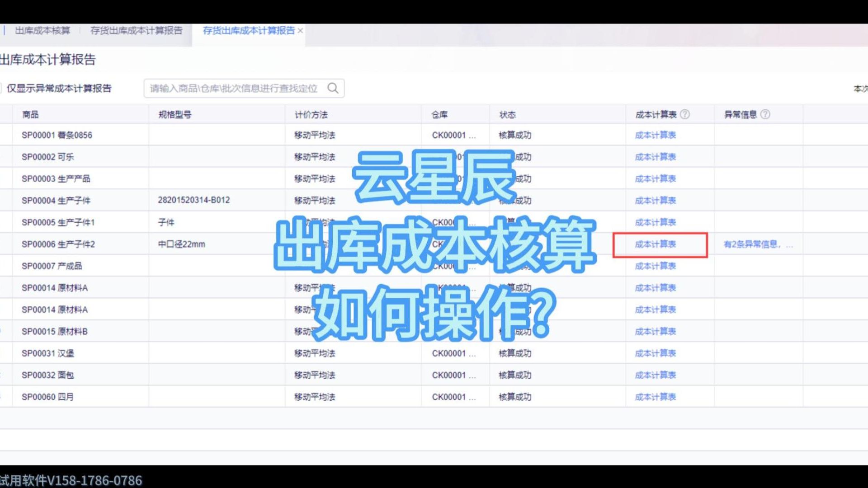Open 成本计算表 link for SP00031 汉堡
Image resolution: width=868 pixels, height=488 pixels.
[x=655, y=353]
